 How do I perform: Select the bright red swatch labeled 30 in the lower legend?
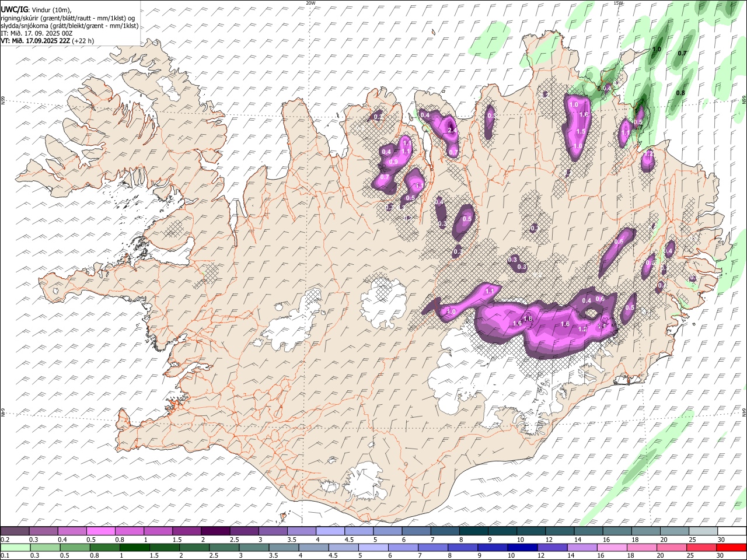coord(731,547)
